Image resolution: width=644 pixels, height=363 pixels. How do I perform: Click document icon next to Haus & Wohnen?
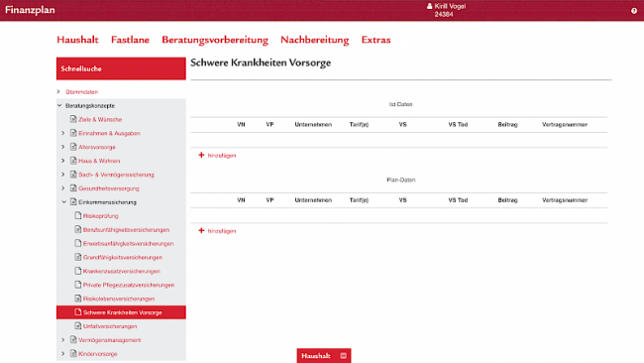[x=73, y=161]
